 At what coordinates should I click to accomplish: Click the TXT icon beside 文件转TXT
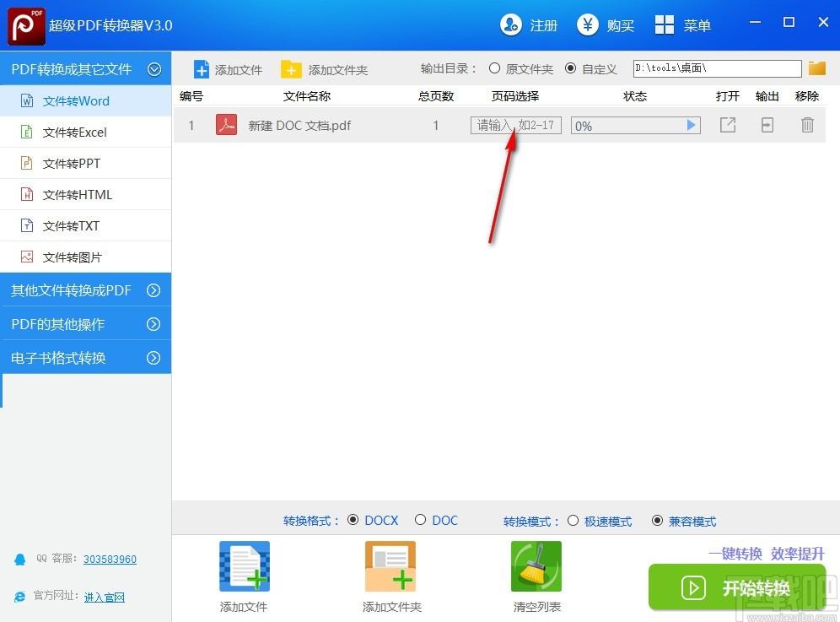pos(27,225)
